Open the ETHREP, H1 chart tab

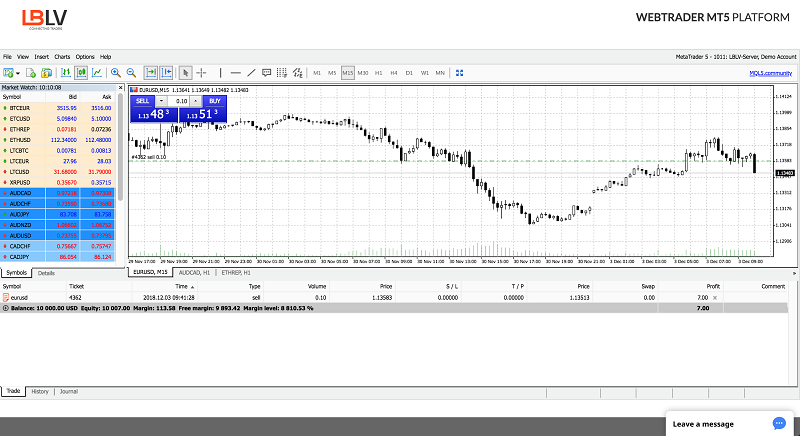pyautogui.click(x=236, y=273)
